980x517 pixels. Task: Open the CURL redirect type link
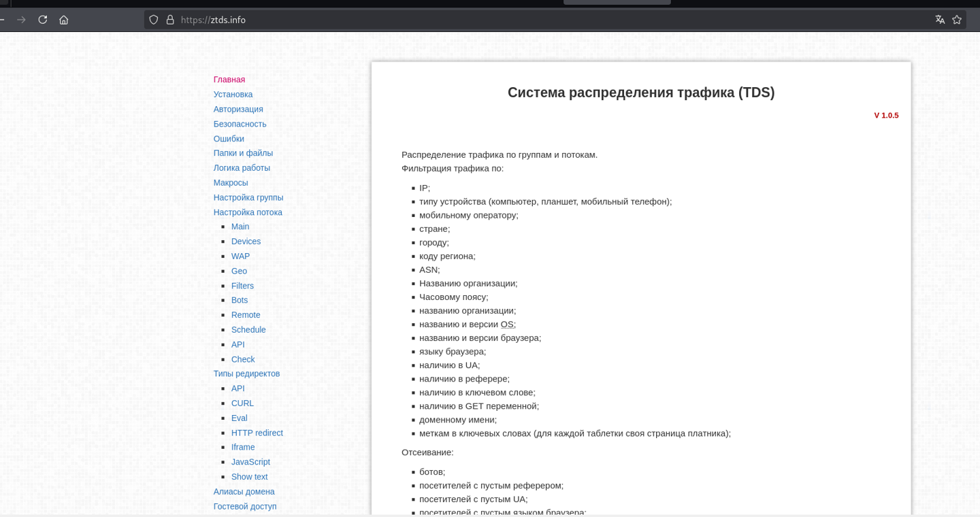242,403
